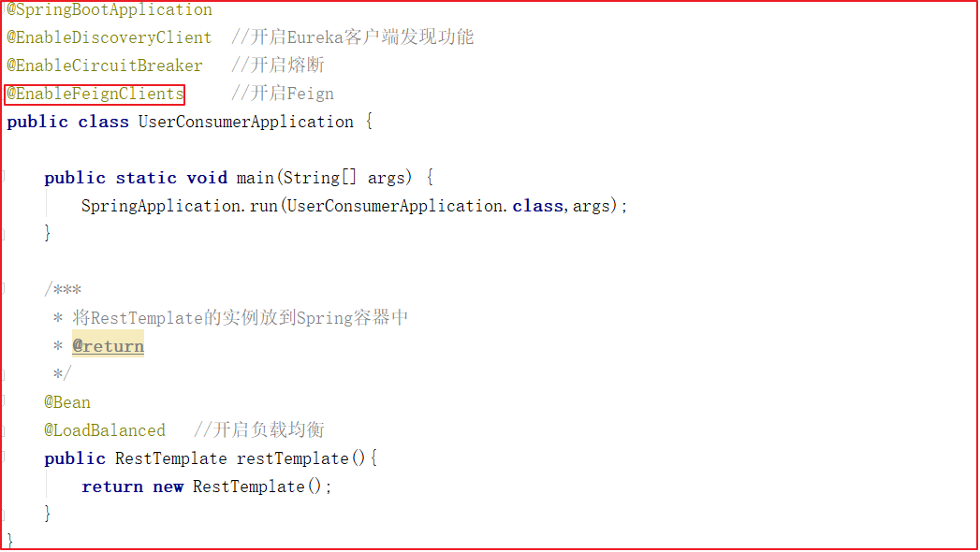Click the @EnableDiscoveryClient annotation

click(x=110, y=37)
